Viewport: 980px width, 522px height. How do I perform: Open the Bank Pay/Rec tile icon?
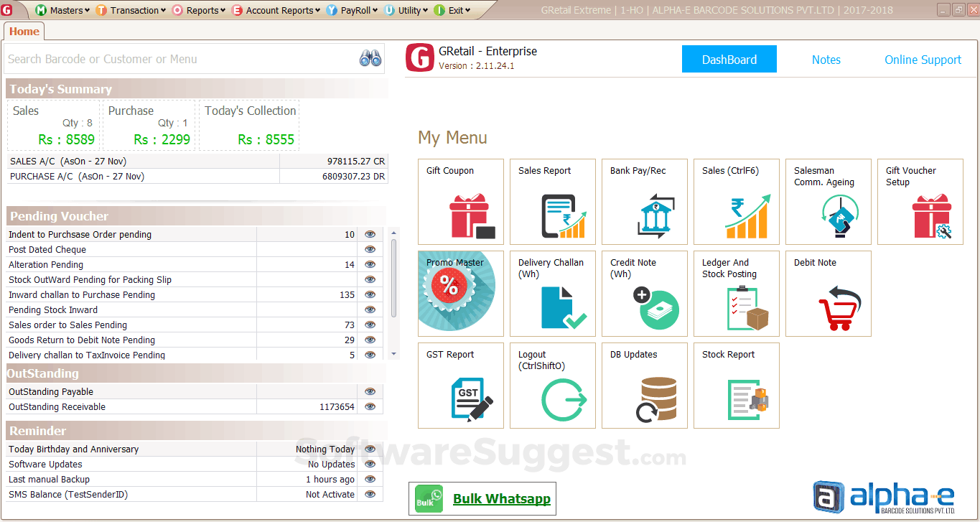pos(655,217)
